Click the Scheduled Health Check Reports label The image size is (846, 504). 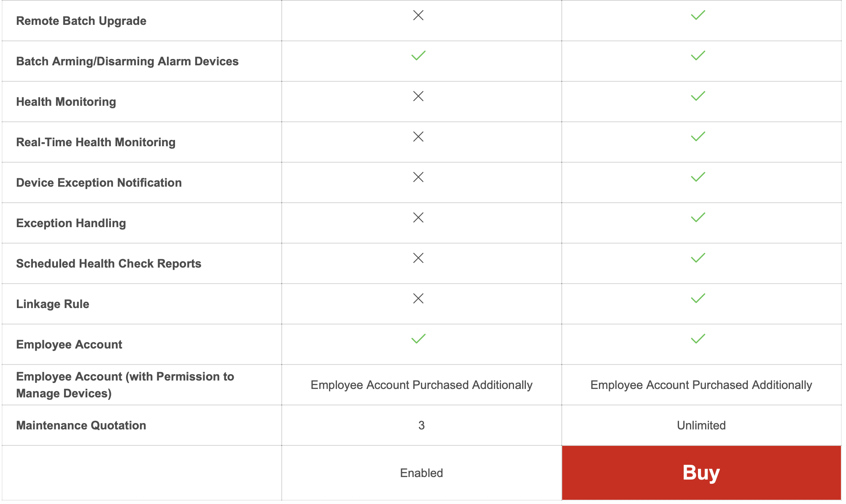tap(108, 263)
